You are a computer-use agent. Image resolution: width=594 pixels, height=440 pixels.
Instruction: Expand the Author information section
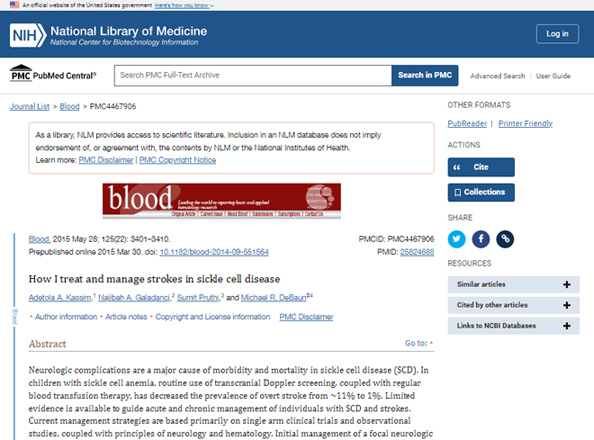[x=63, y=317]
